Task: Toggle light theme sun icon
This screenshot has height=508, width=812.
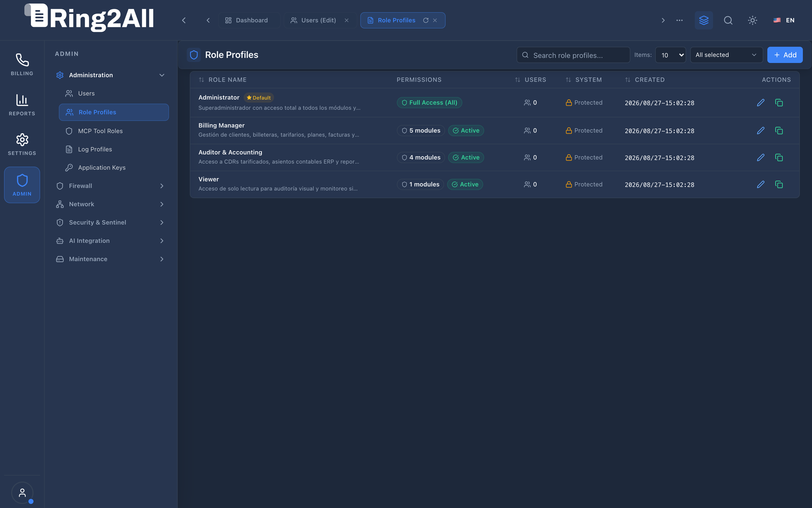Action: 753,20
